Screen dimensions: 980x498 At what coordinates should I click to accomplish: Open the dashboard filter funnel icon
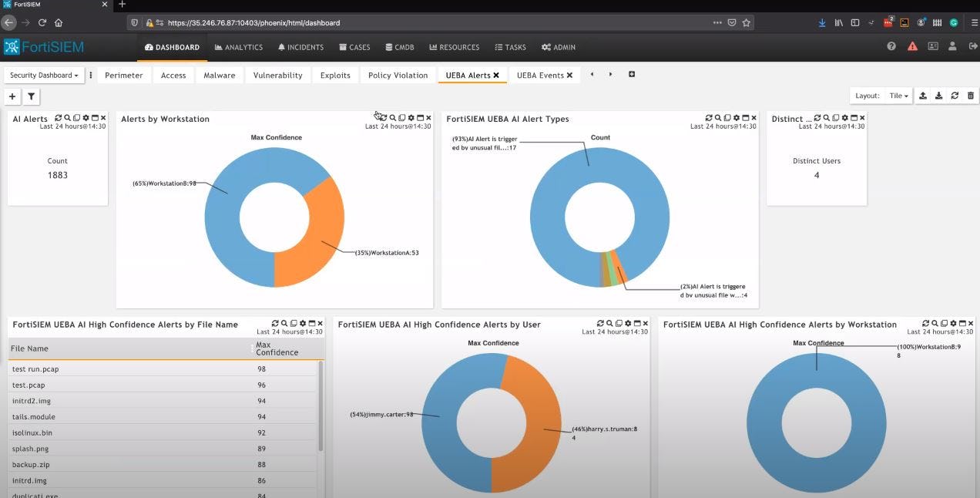coord(31,97)
